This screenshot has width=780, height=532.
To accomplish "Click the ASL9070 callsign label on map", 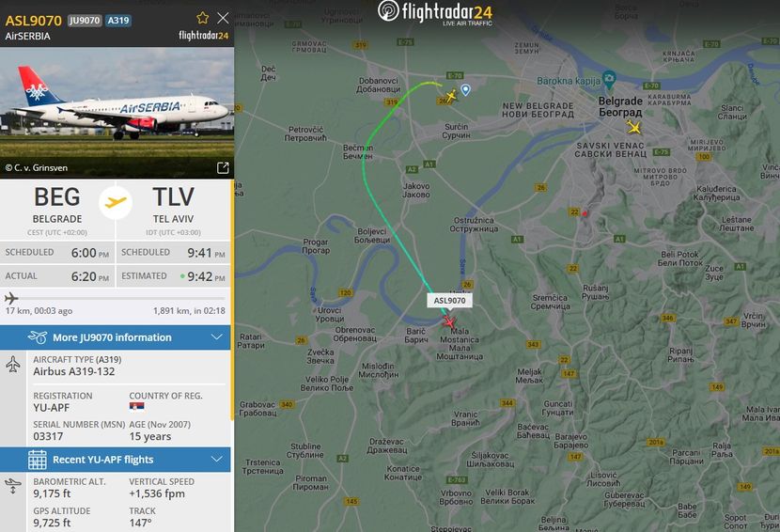I will click(449, 301).
